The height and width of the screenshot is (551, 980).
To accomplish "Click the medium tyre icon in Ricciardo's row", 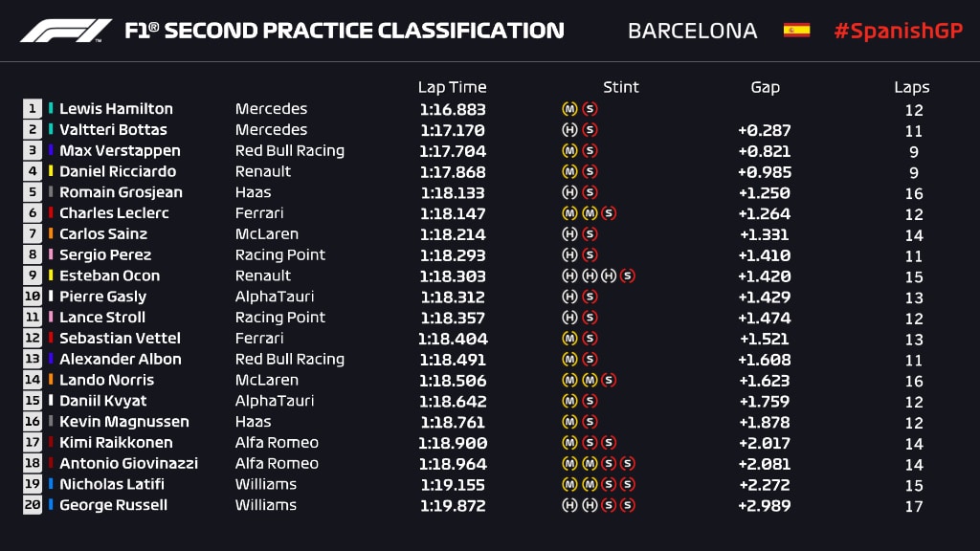I will click(x=569, y=172).
